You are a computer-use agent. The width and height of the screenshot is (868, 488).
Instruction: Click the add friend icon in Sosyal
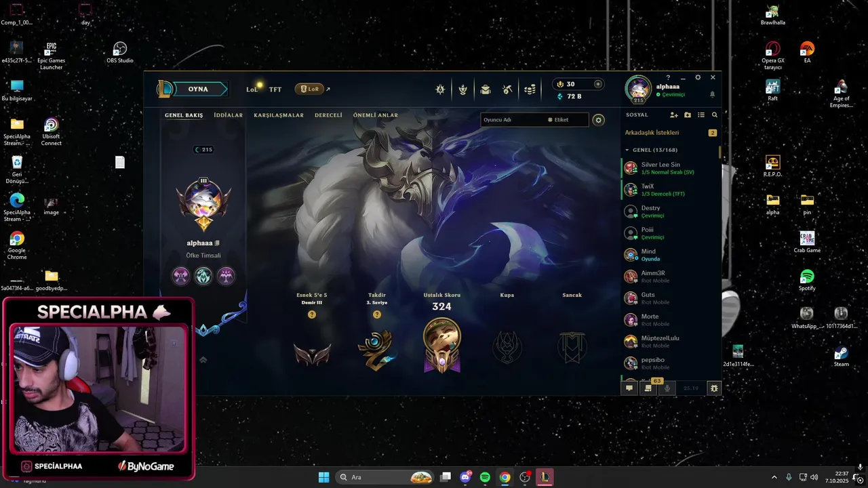coord(675,115)
